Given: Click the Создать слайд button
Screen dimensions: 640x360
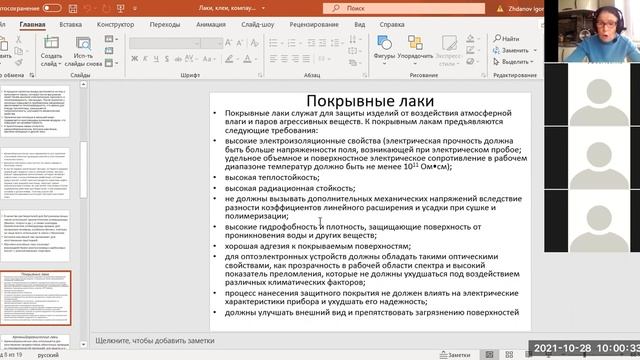Looking at the screenshot, I should point(51,51).
